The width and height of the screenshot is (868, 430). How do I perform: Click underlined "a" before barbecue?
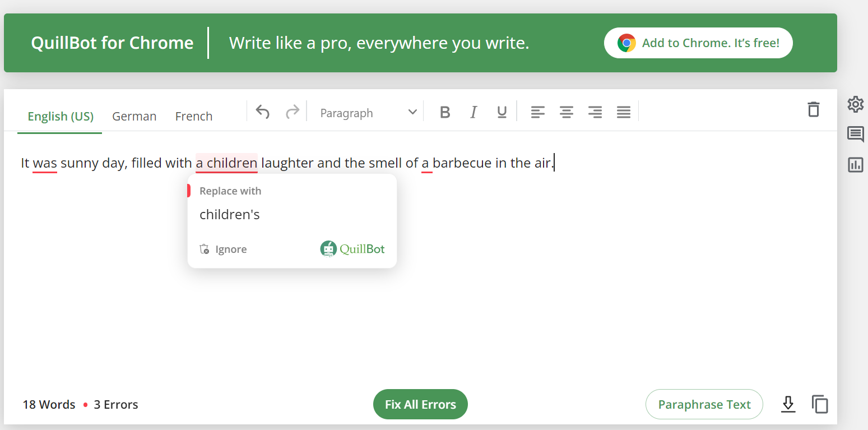point(426,163)
